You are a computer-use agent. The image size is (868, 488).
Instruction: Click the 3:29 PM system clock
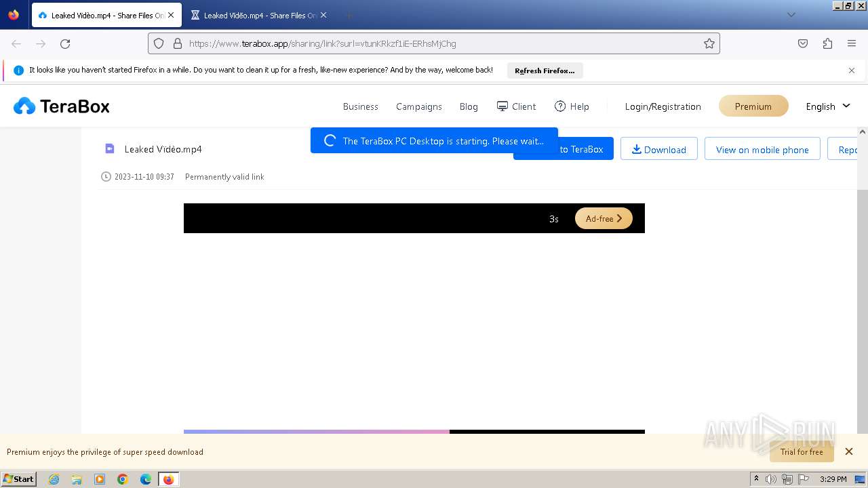click(833, 479)
